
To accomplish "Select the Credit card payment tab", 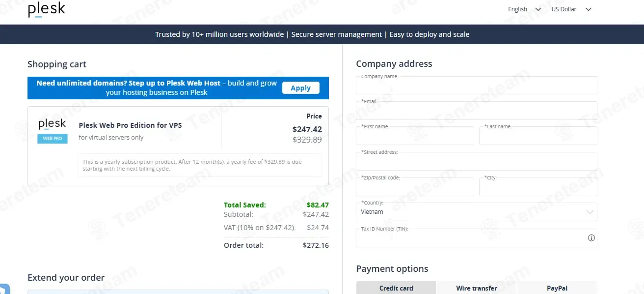I will click(x=396, y=288).
